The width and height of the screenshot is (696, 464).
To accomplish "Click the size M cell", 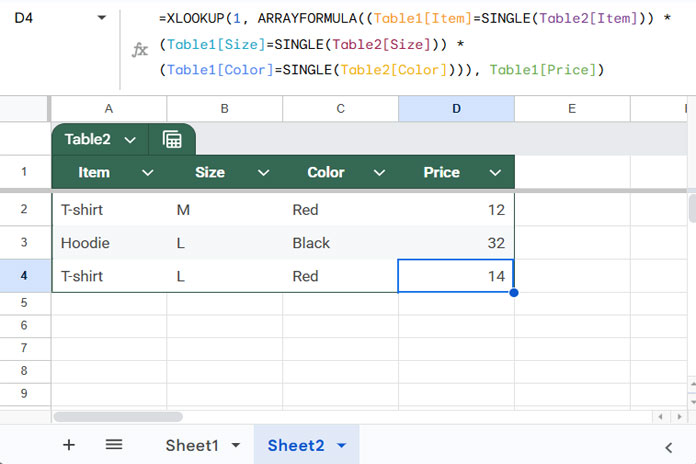I will tap(225, 210).
